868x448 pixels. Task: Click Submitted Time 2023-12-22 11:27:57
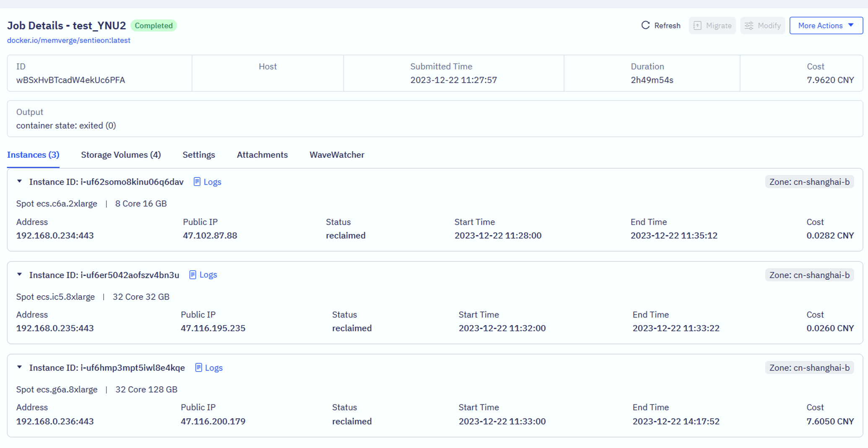point(454,80)
